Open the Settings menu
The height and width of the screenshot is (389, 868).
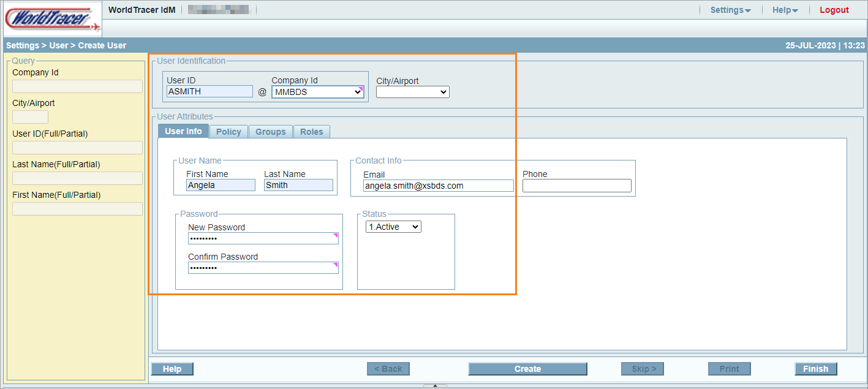click(730, 10)
